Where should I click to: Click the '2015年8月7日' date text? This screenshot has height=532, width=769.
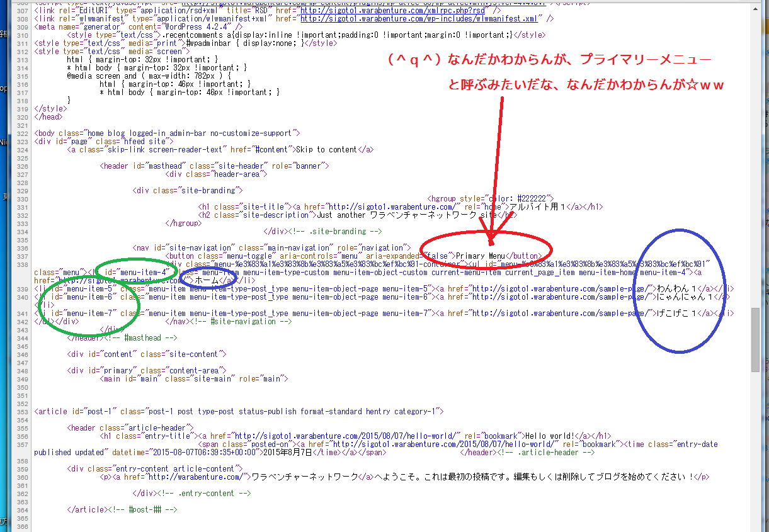point(289,452)
